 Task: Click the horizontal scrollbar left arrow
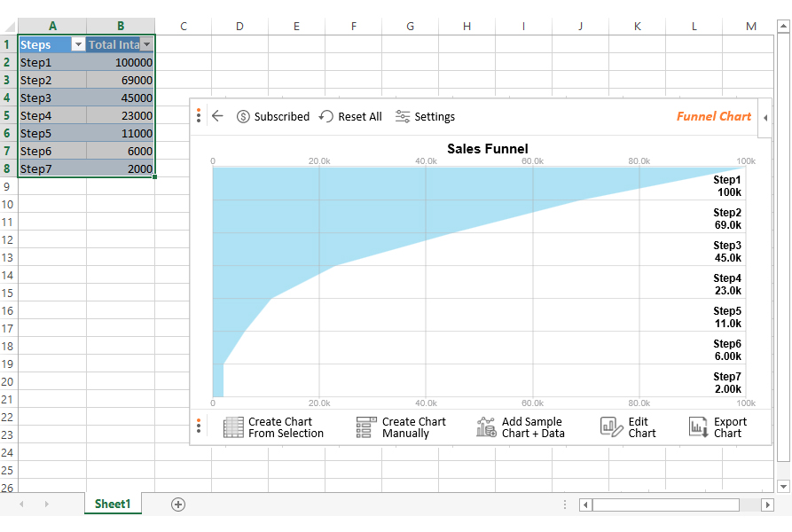pyautogui.click(x=586, y=505)
